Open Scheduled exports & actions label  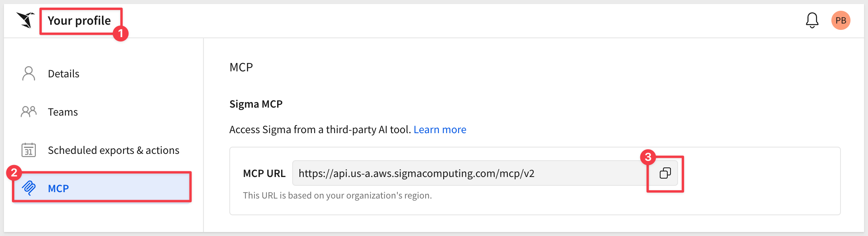click(x=113, y=150)
